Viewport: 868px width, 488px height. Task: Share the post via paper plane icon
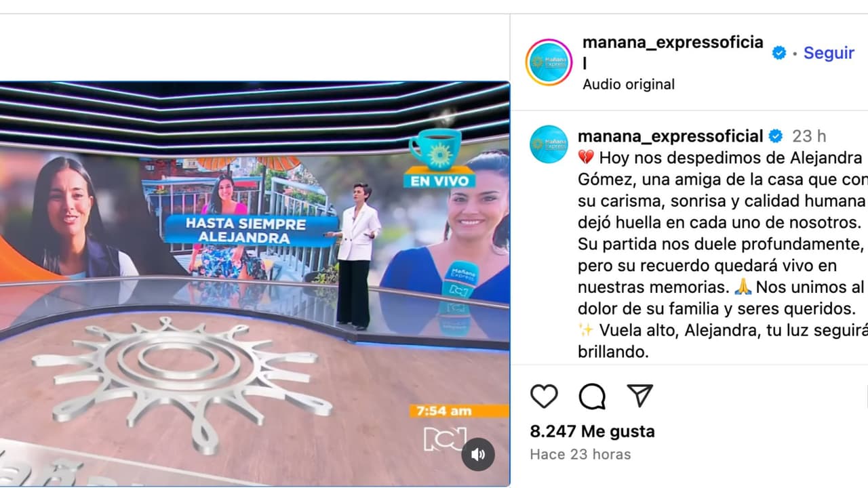pos(639,395)
